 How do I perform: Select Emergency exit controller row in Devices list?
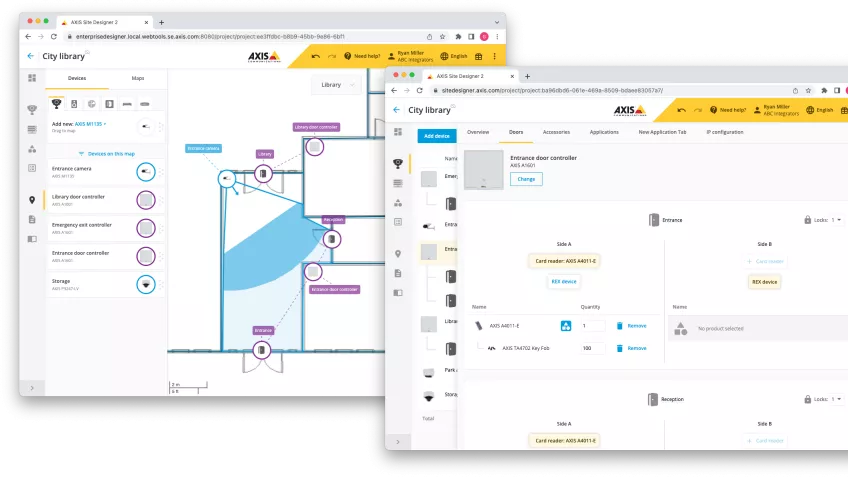tap(104, 228)
